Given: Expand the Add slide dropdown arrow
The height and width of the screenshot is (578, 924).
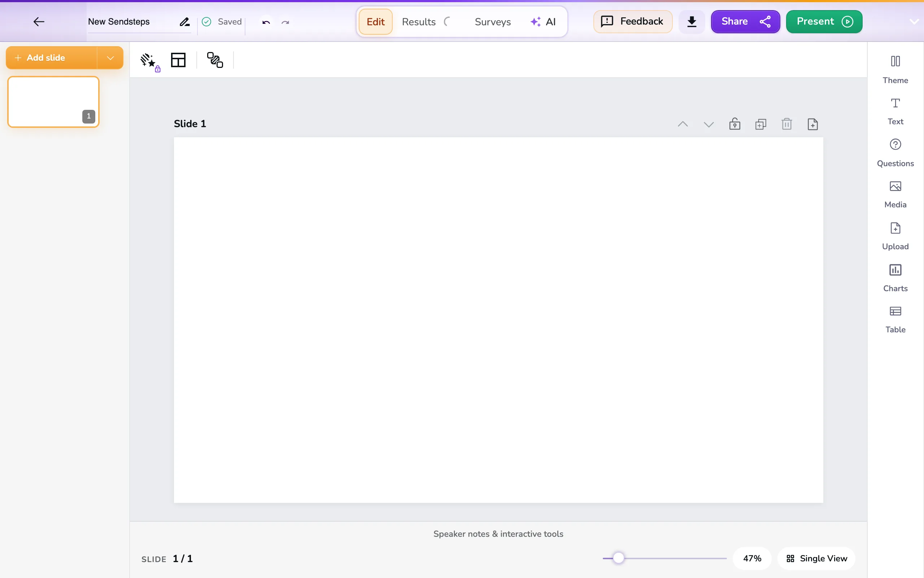Looking at the screenshot, I should (110, 58).
